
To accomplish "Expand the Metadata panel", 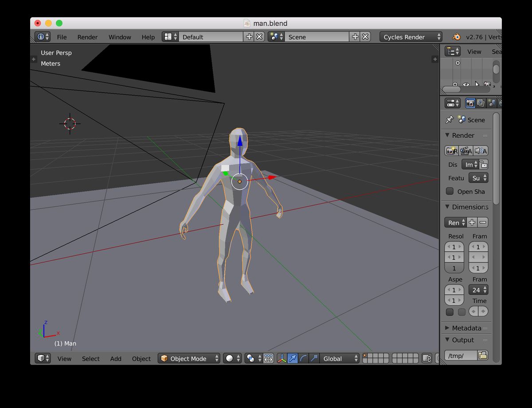I will pos(466,328).
